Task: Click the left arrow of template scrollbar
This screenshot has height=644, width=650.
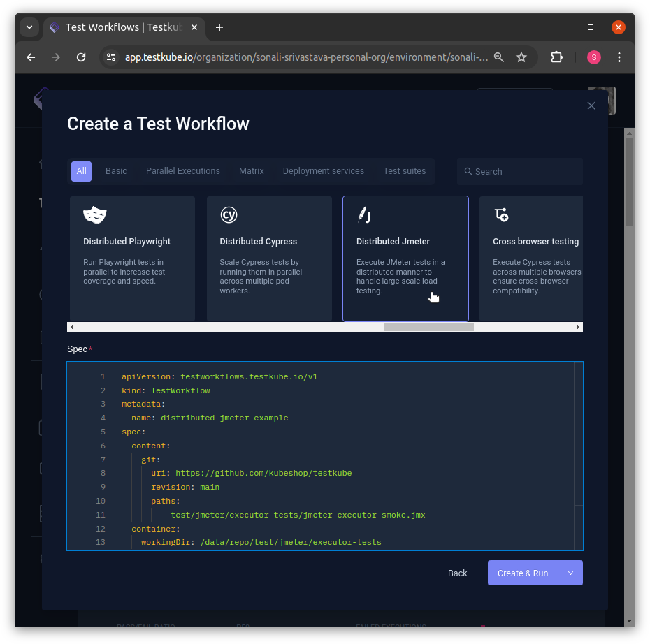Action: pyautogui.click(x=72, y=327)
